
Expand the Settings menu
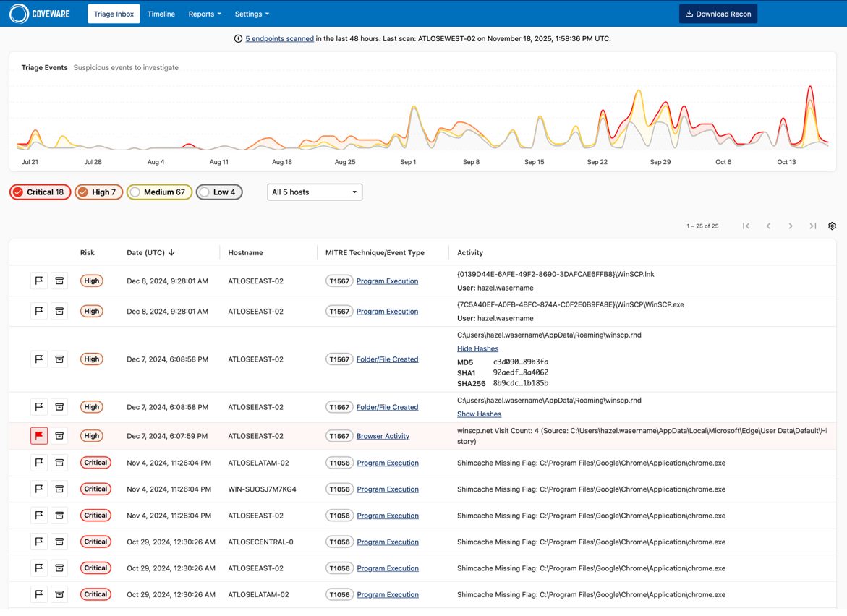pos(252,14)
